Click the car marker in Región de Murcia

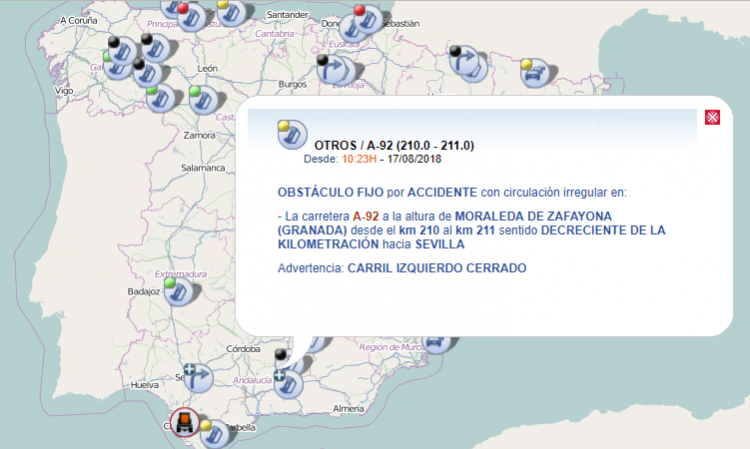(x=437, y=342)
